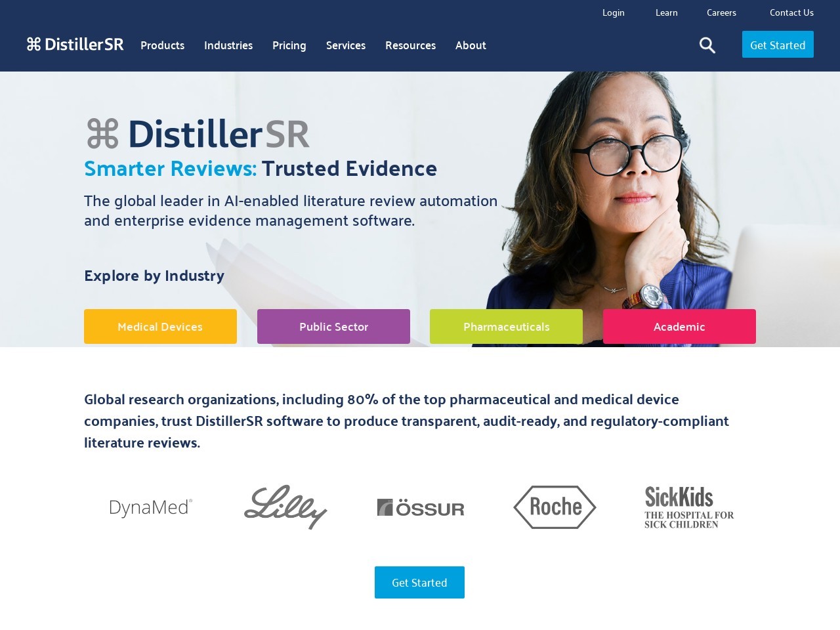Choose the Academic industry button
Viewport: 840px width, 630px height.
pyautogui.click(x=679, y=327)
